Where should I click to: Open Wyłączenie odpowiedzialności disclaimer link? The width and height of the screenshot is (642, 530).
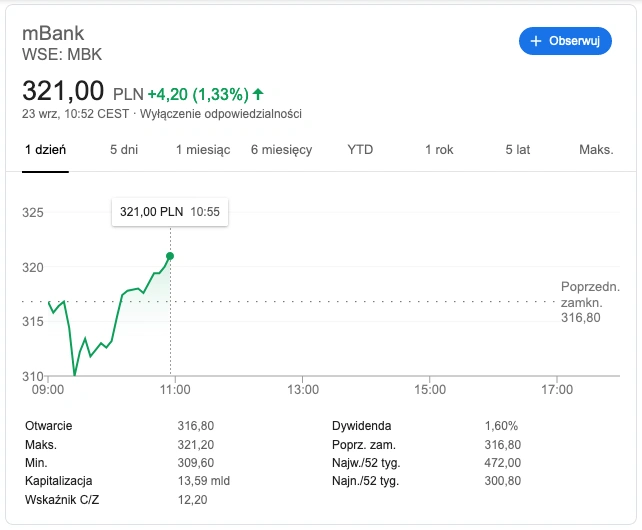coord(221,114)
